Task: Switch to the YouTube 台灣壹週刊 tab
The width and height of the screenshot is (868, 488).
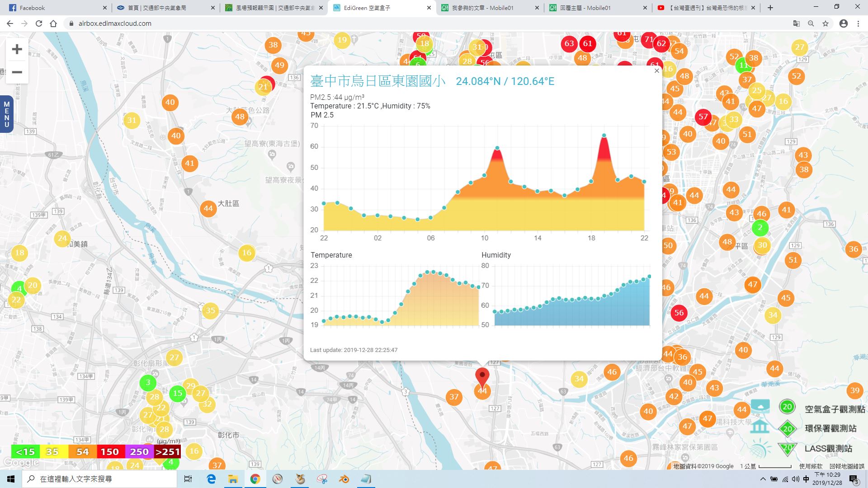Action: click(x=707, y=8)
